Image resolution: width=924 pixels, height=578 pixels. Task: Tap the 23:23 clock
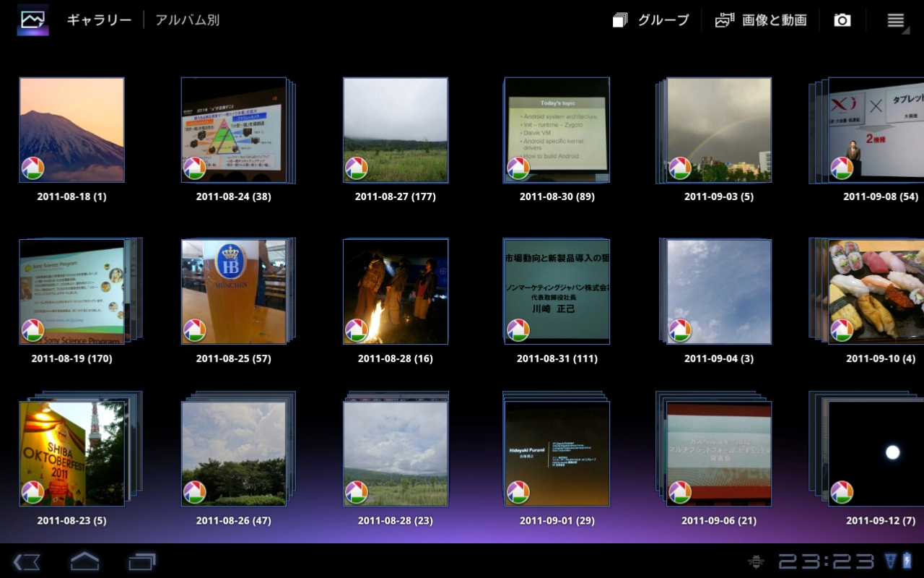826,561
